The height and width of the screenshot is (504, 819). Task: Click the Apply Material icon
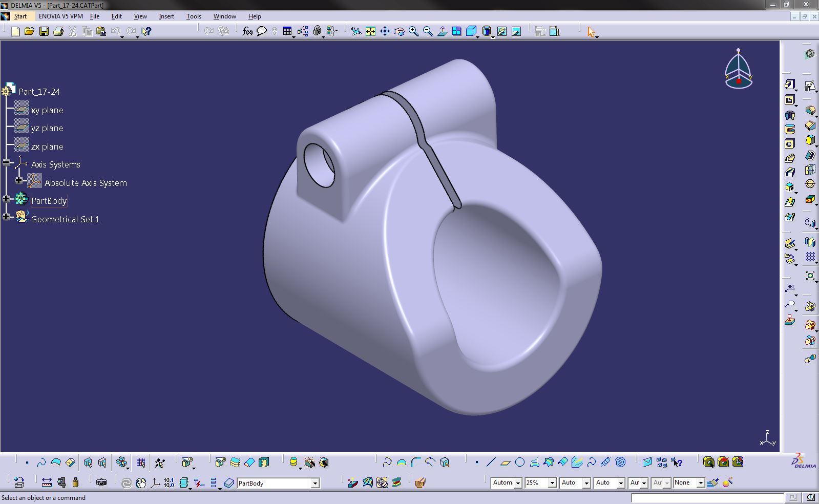[x=420, y=482]
